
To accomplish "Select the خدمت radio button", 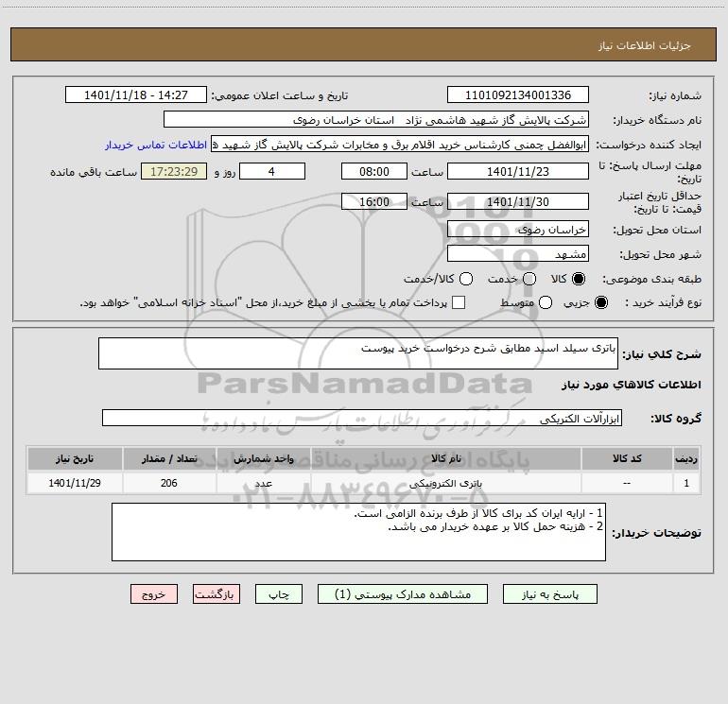I will click(529, 279).
